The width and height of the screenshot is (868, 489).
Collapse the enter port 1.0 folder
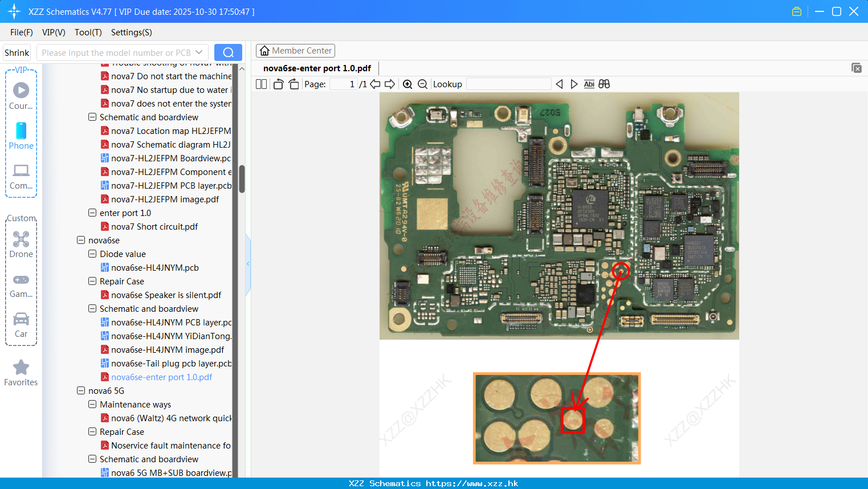(x=92, y=213)
